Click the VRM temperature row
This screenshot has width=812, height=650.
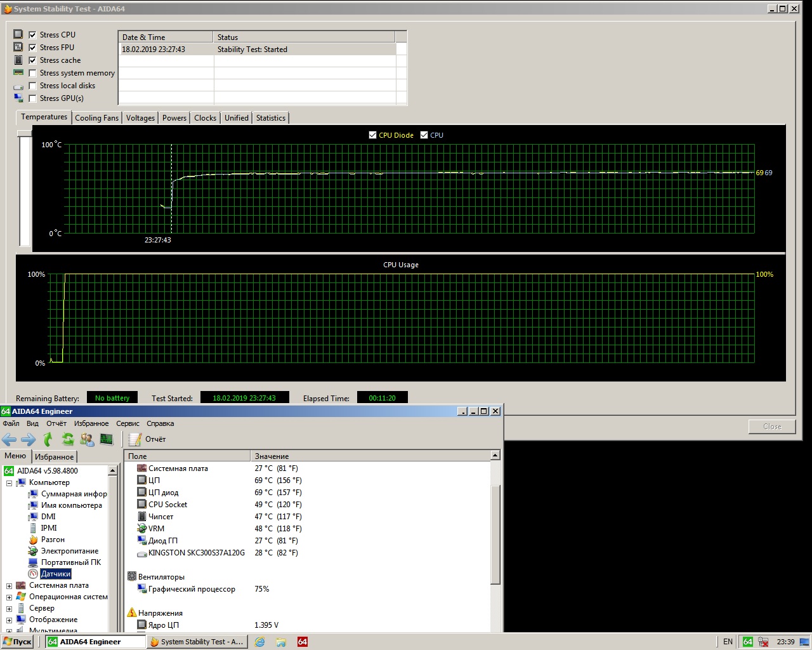(x=308, y=529)
